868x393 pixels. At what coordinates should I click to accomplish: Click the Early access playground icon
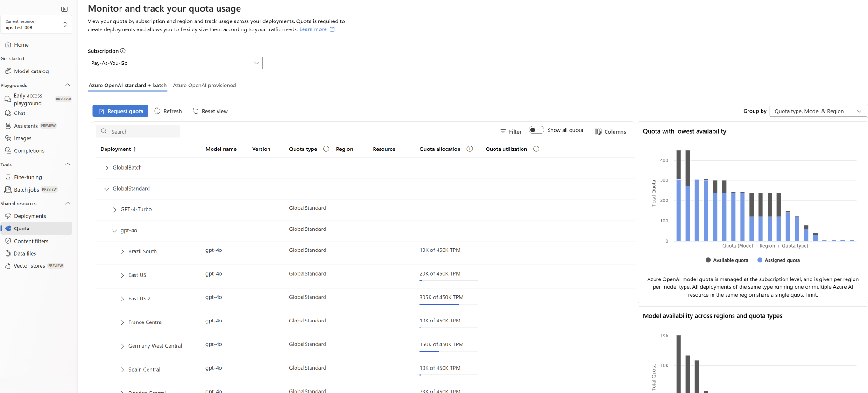(7, 99)
